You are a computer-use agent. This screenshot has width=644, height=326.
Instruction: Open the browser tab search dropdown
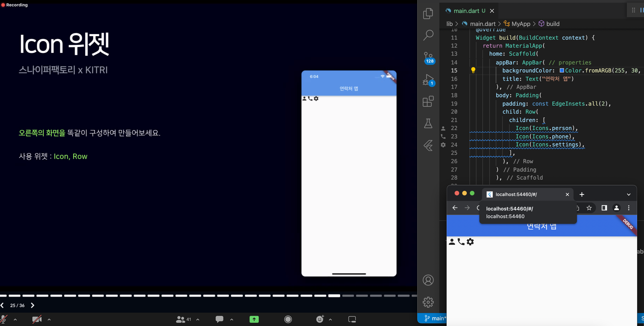coord(629,194)
